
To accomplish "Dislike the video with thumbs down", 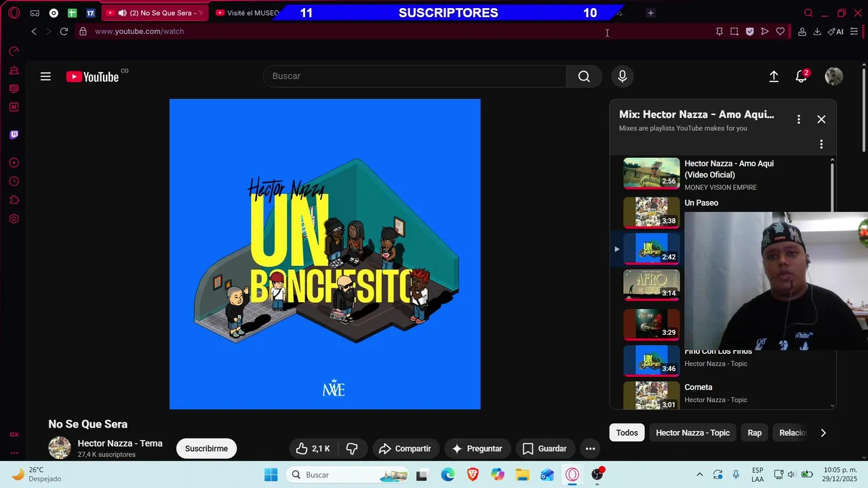I will [352, 449].
